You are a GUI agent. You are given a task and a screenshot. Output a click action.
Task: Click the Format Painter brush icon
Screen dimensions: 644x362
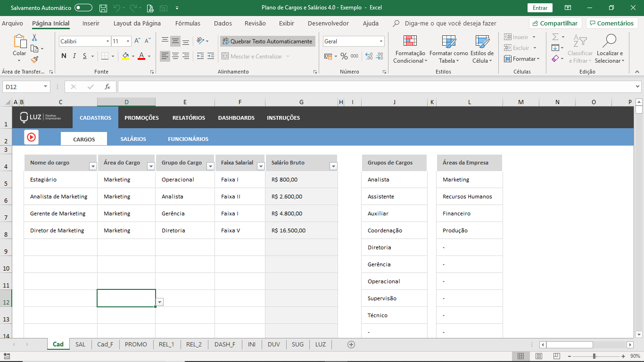34,59
